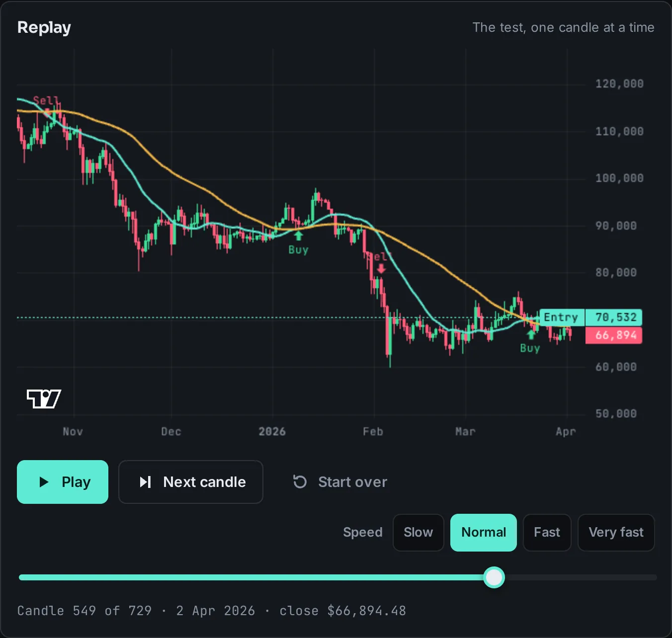Start replay with the Play button
Viewport: 672px width, 638px height.
(63, 482)
